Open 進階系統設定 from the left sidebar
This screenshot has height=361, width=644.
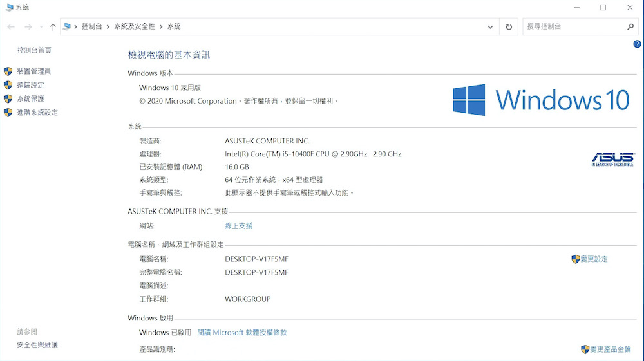pyautogui.click(x=37, y=113)
